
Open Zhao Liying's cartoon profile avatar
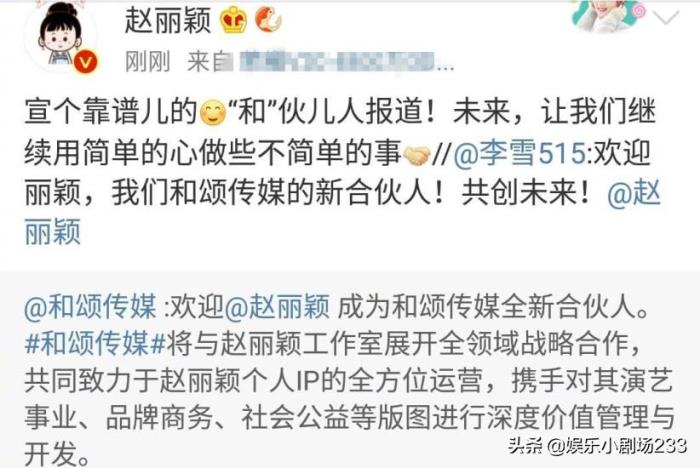coord(62,35)
